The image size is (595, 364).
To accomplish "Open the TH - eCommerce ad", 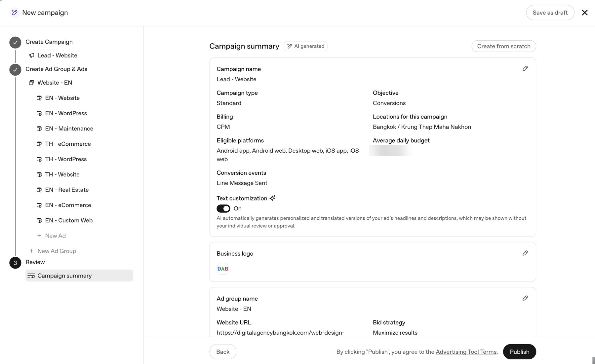I will 68,144.
